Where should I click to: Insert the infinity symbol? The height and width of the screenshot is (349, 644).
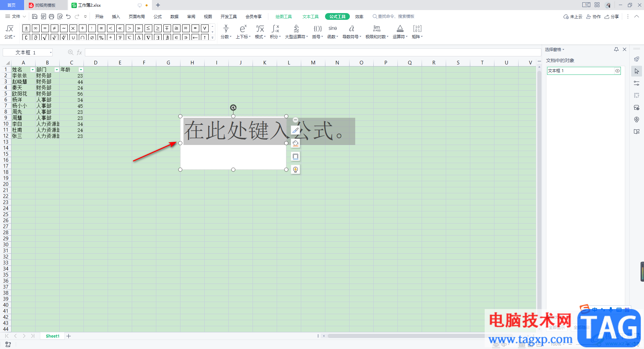click(36, 28)
